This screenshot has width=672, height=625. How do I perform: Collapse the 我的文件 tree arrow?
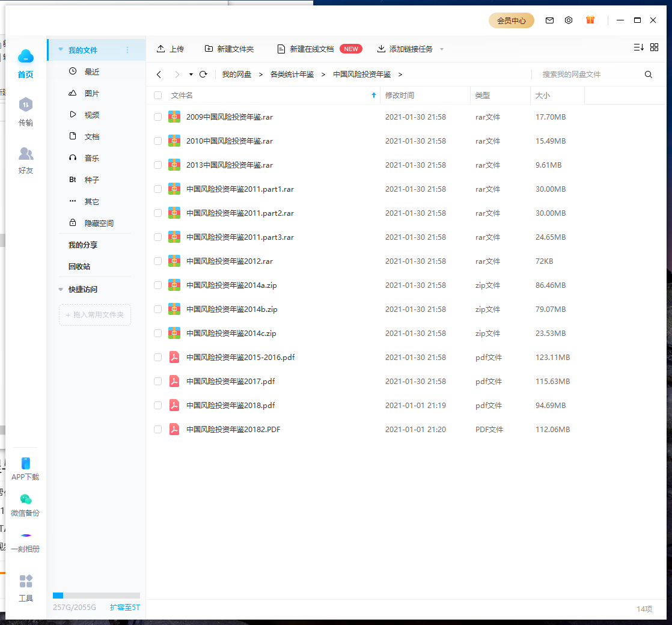tap(61, 49)
